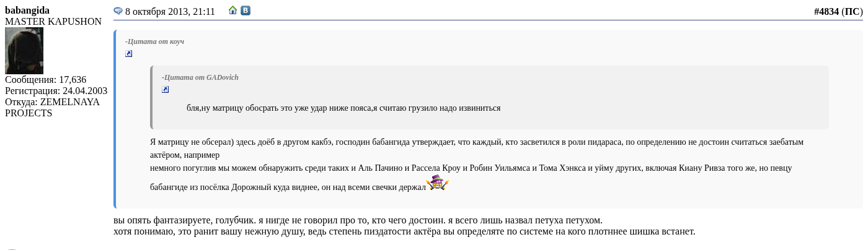
Task: Click the Сообщения: 17,636 message count
Action: coord(45,80)
